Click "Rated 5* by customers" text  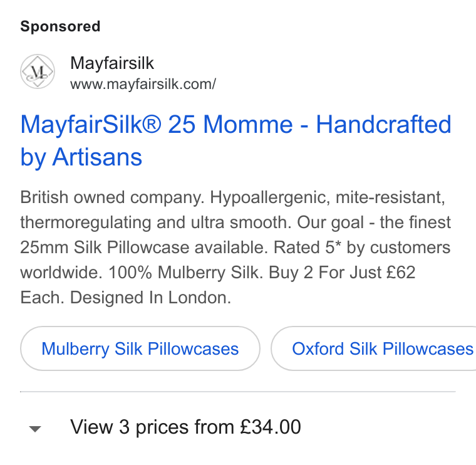362,248
